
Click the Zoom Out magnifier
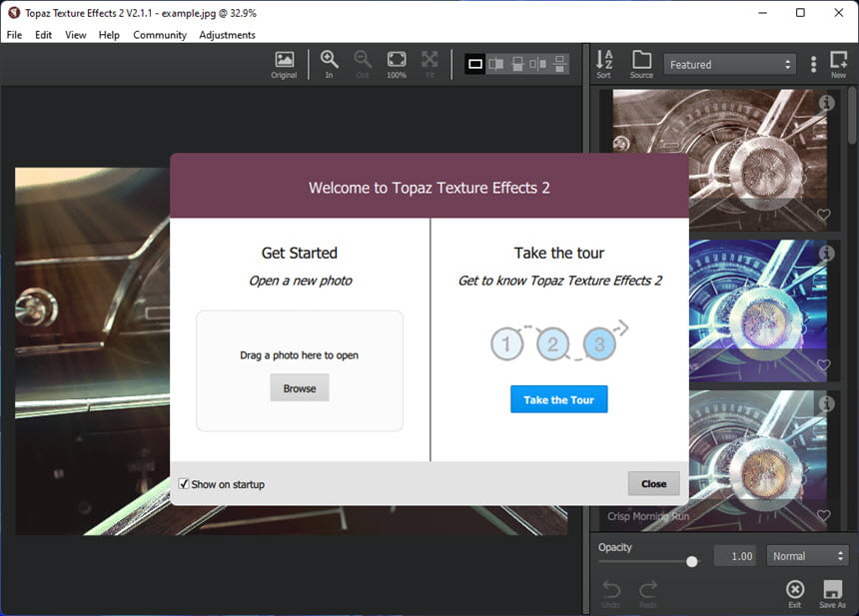click(x=363, y=65)
